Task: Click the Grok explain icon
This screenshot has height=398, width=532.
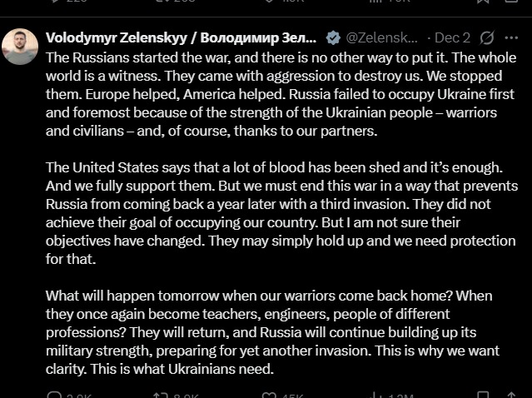Action: click(x=489, y=37)
